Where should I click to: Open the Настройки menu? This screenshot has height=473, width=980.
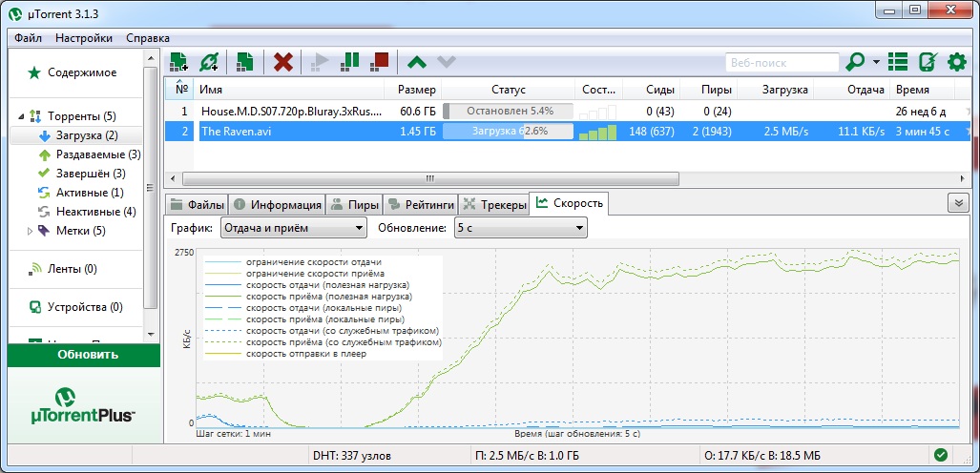tap(84, 38)
